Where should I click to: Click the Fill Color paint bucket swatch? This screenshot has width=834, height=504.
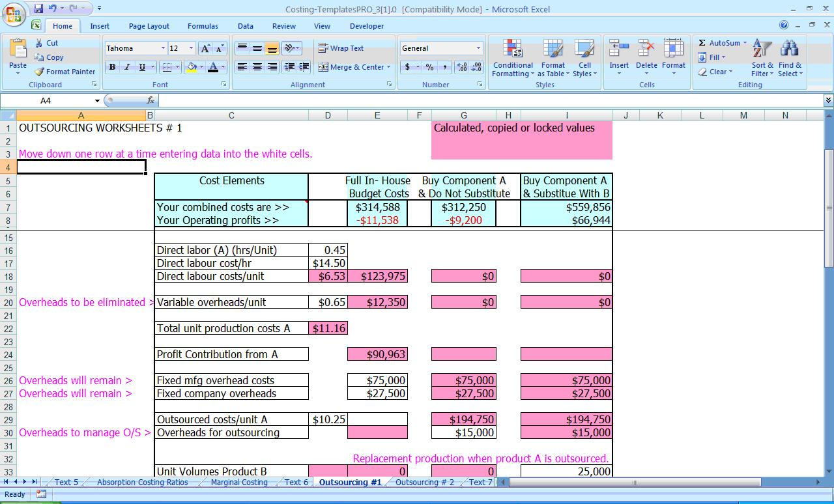point(191,67)
